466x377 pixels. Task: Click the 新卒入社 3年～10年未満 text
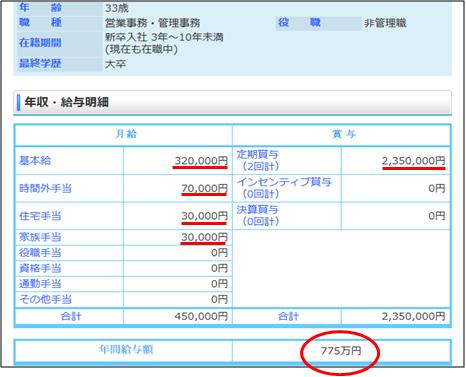(x=164, y=37)
